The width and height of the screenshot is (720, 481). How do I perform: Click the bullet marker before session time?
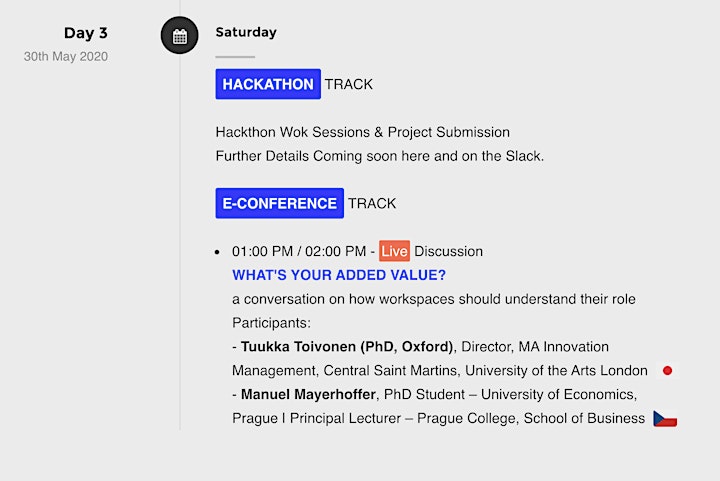pos(217,252)
